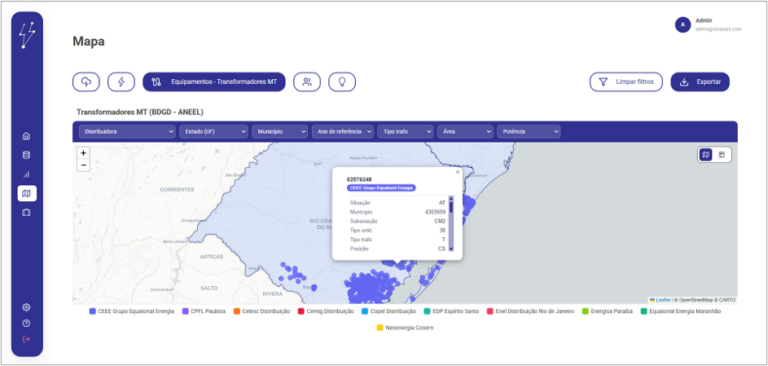The height and width of the screenshot is (366, 768).
Task: Open the Tipo trafo dropdown
Action: [x=406, y=132]
